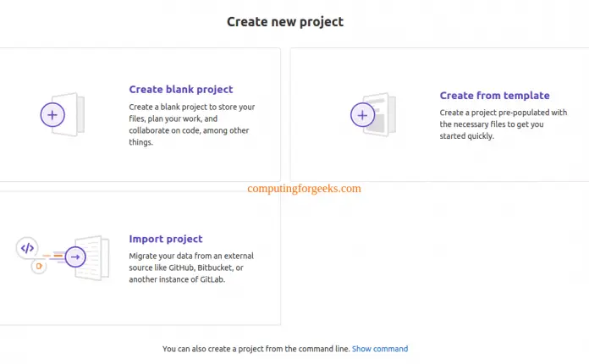Click the plus icon on Create blank project

tap(52, 114)
